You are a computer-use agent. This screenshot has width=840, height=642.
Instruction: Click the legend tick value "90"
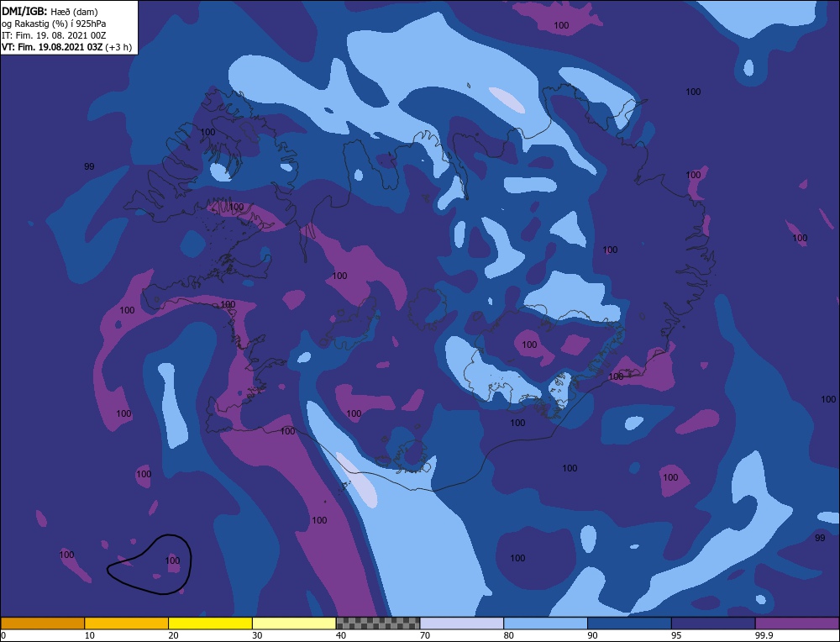click(592, 635)
